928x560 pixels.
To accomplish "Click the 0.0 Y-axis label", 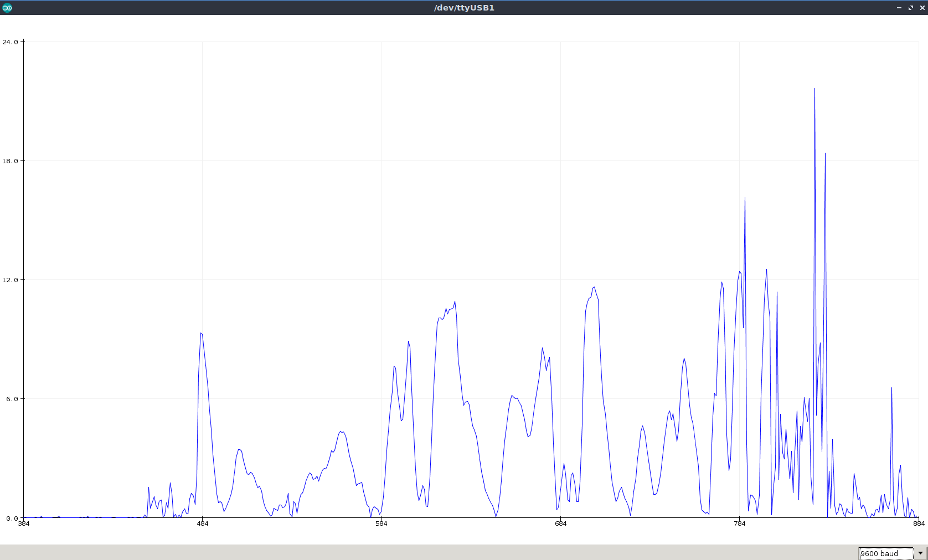I will coord(12,518).
